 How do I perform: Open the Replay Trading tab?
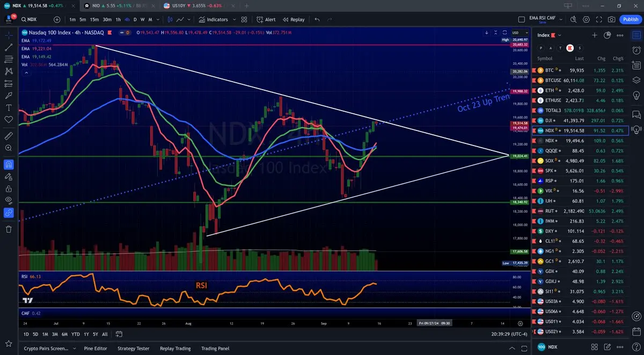[x=175, y=349]
